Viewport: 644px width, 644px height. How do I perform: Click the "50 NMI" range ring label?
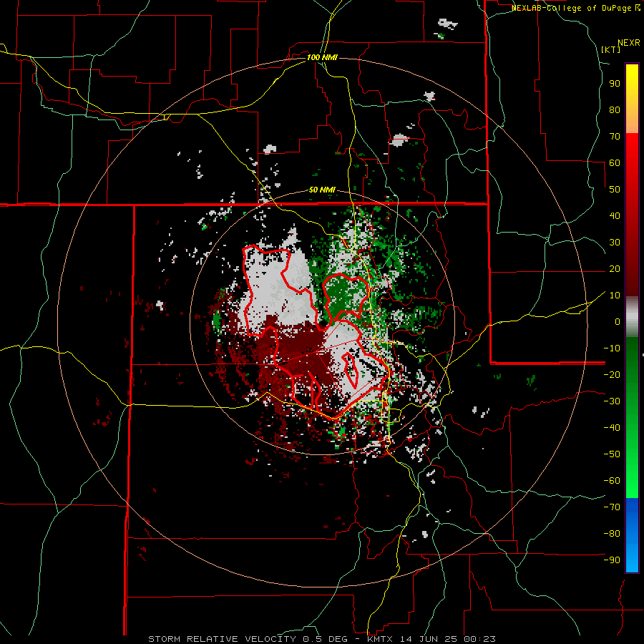pos(322,190)
